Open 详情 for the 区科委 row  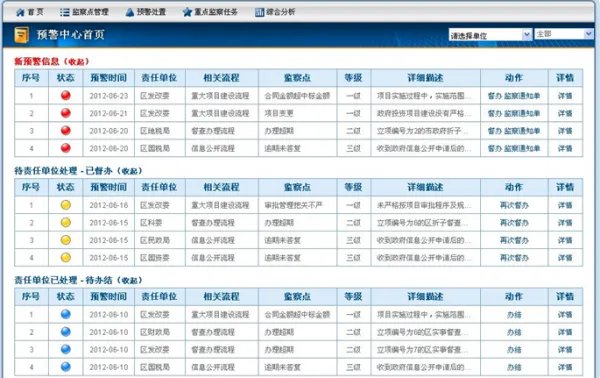pyautogui.click(x=565, y=223)
